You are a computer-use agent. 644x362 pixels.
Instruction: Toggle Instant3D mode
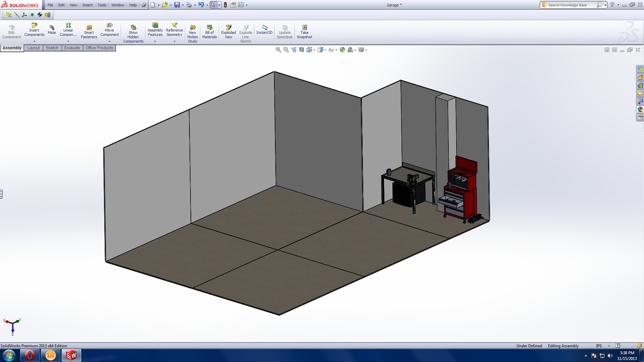264,30
